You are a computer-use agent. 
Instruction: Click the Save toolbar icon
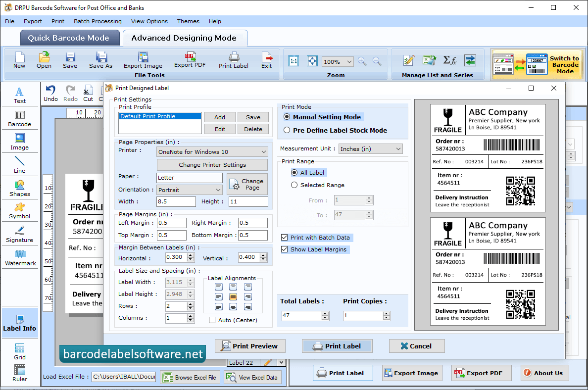point(70,60)
